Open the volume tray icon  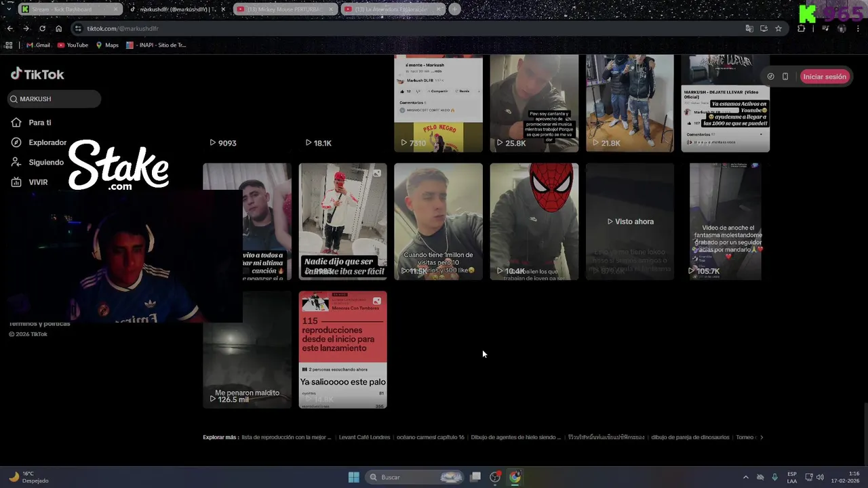tap(820, 477)
